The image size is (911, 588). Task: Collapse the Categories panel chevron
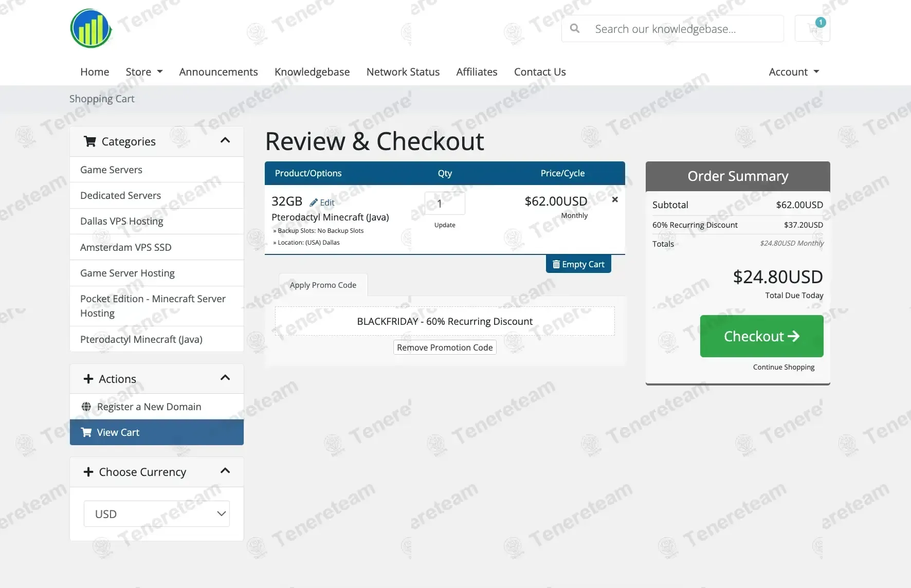(225, 140)
